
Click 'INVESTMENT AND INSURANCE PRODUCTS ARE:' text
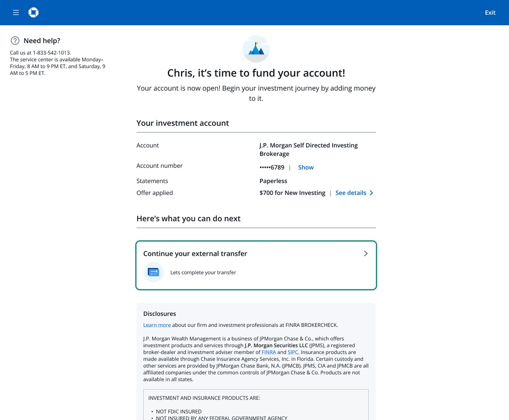pyautogui.click(x=204, y=398)
